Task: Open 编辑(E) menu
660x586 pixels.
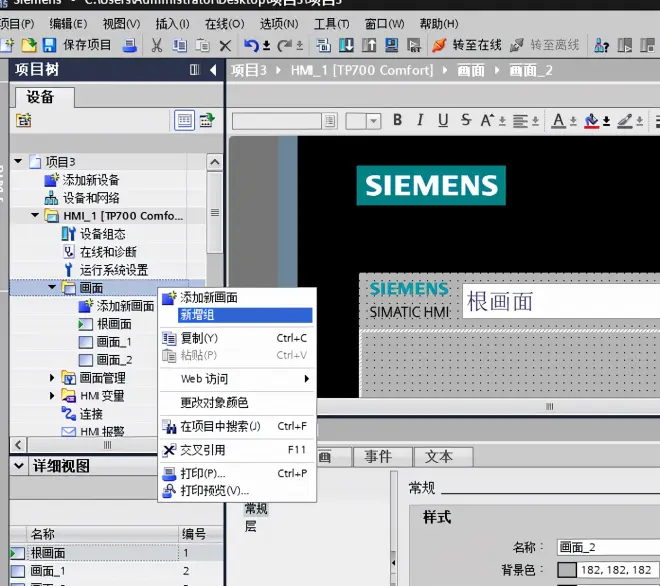Action: coord(68,24)
